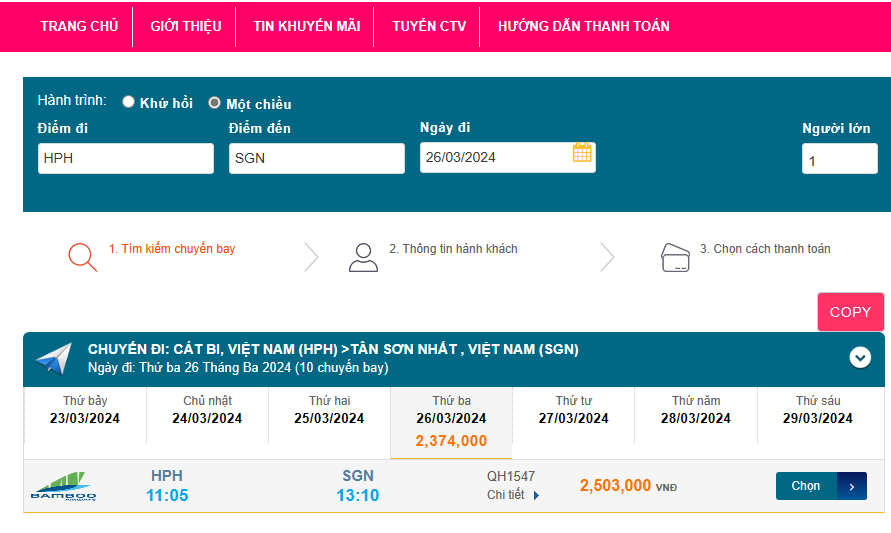Screen dimensions: 891x533
Task: Click the paper plane departure flight icon
Action: pyautogui.click(x=53, y=359)
